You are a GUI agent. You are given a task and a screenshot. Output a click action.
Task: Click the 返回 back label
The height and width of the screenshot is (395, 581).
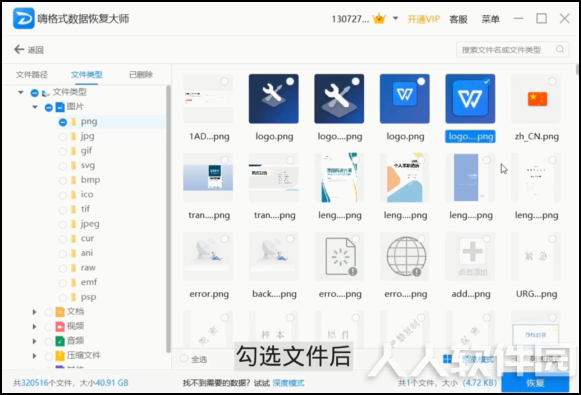pyautogui.click(x=36, y=50)
